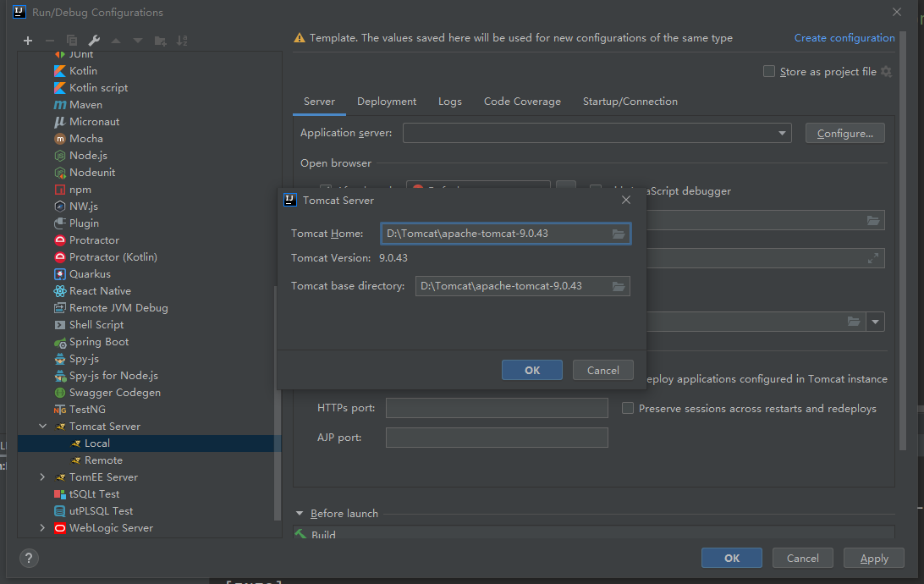924x584 pixels.
Task: Click OK in Run/Debug Configurations window
Action: click(x=731, y=558)
